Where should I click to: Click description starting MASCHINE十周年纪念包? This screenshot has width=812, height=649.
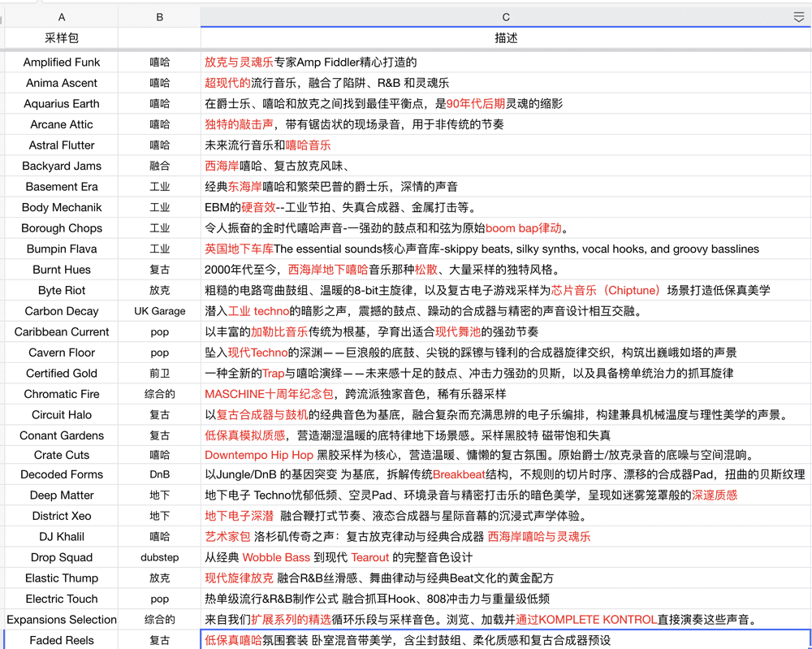point(506,394)
